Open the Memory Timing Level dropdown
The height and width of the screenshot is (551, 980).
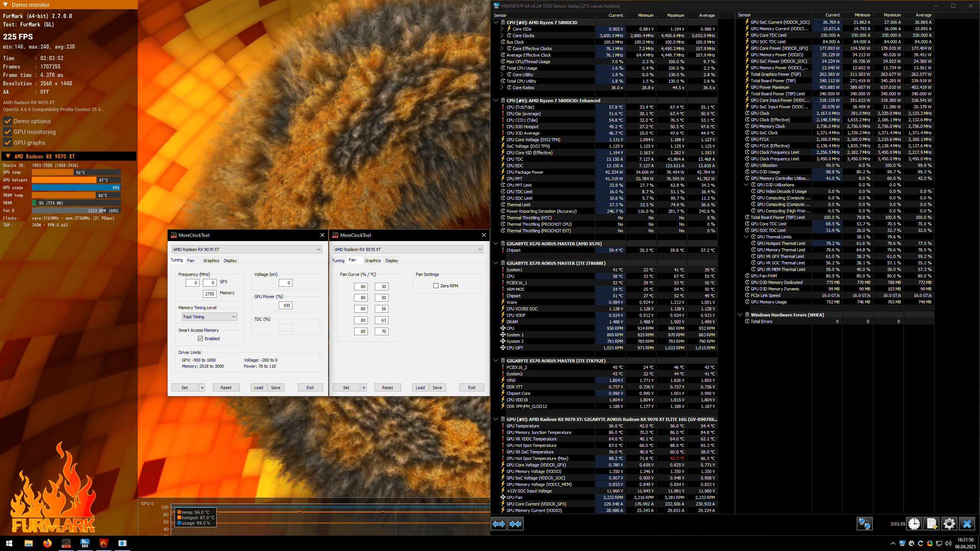209,317
